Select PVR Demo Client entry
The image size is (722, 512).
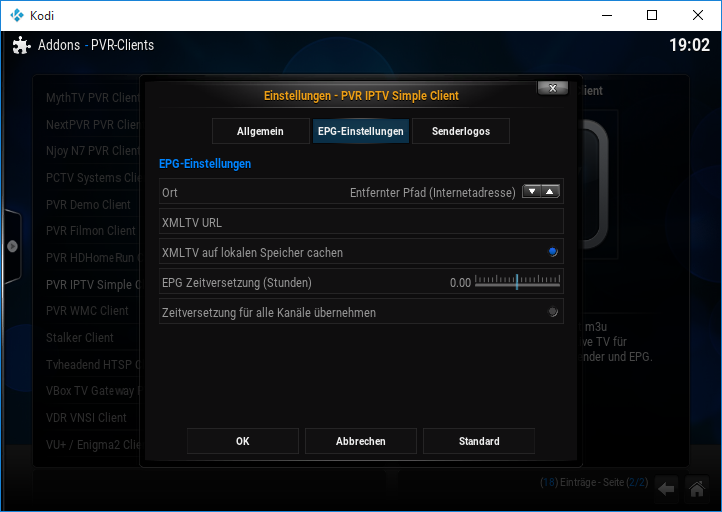pos(88,204)
